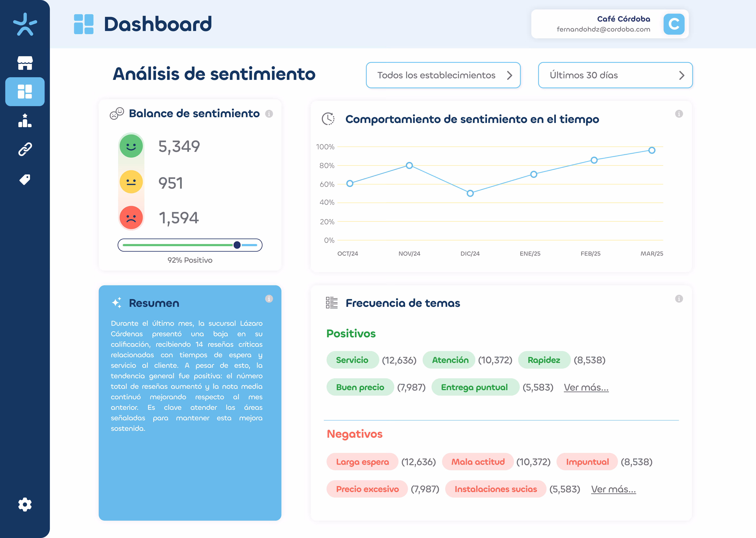Select the Larga espera negative tag
This screenshot has height=538, width=756.
tap(362, 461)
